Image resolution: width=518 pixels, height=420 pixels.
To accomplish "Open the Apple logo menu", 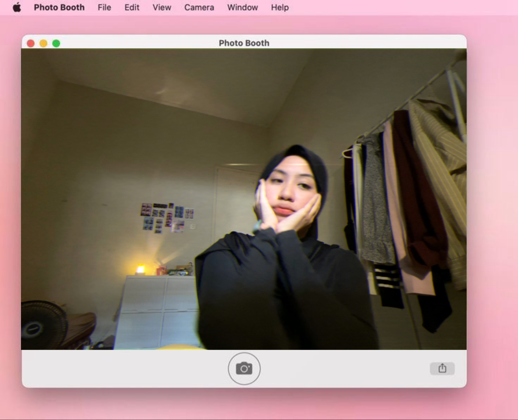I will pos(17,7).
